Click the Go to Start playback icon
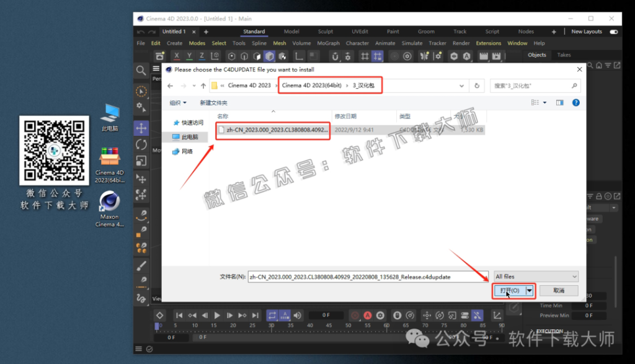 (179, 315)
